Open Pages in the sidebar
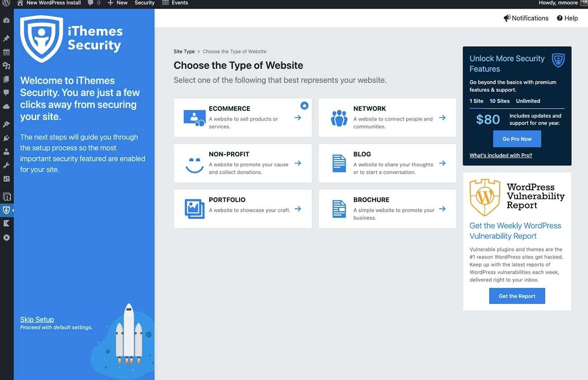The image size is (588, 380). [6, 79]
